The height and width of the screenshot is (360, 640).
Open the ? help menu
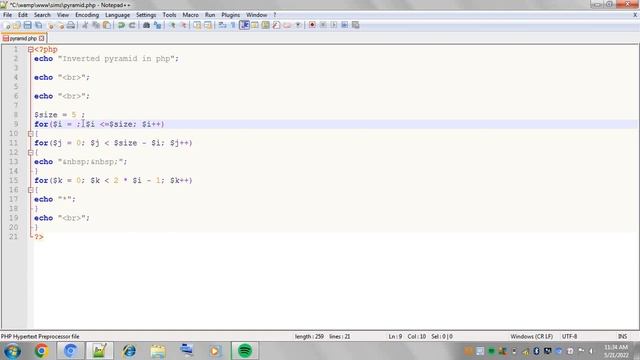[275, 15]
